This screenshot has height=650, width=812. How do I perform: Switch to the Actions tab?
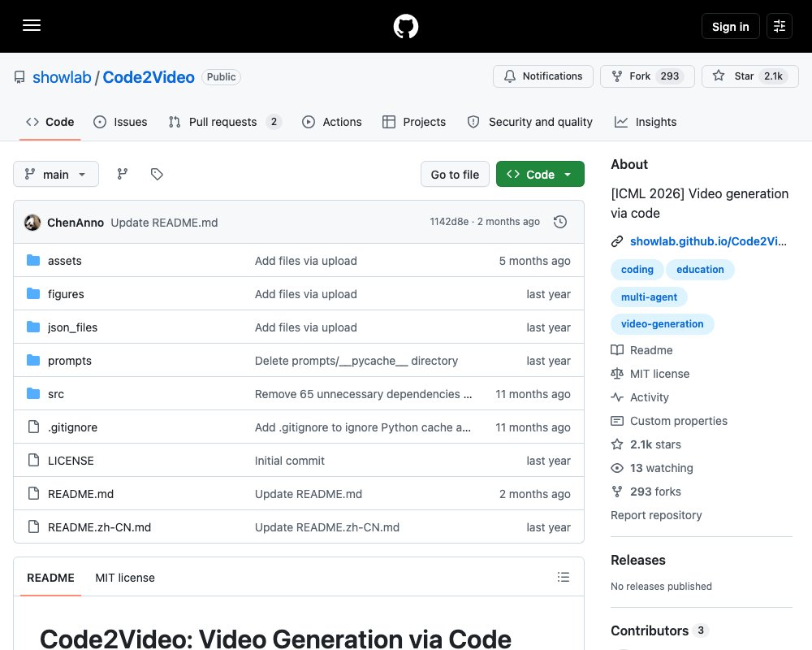coord(331,122)
